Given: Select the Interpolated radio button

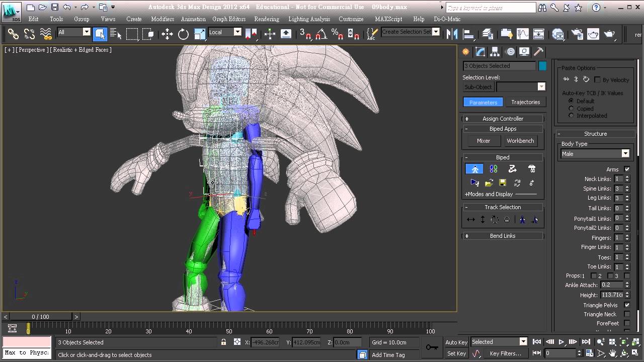Looking at the screenshot, I should (571, 116).
